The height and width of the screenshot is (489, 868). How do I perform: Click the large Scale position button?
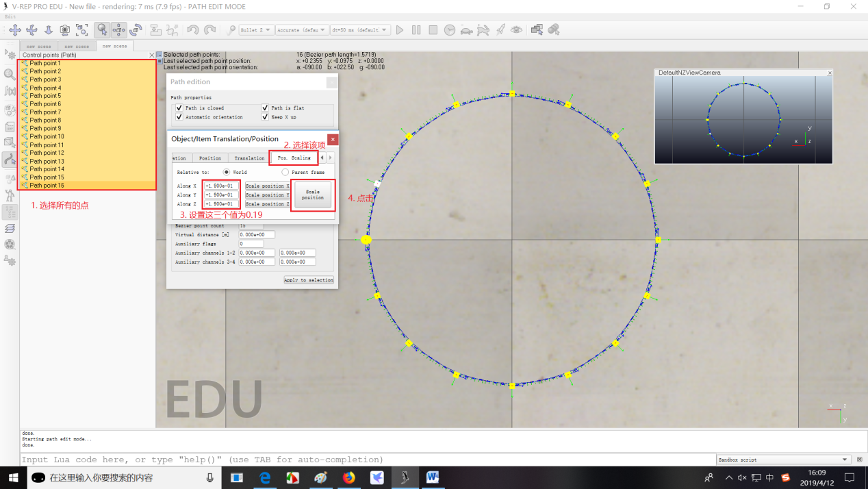pos(313,195)
